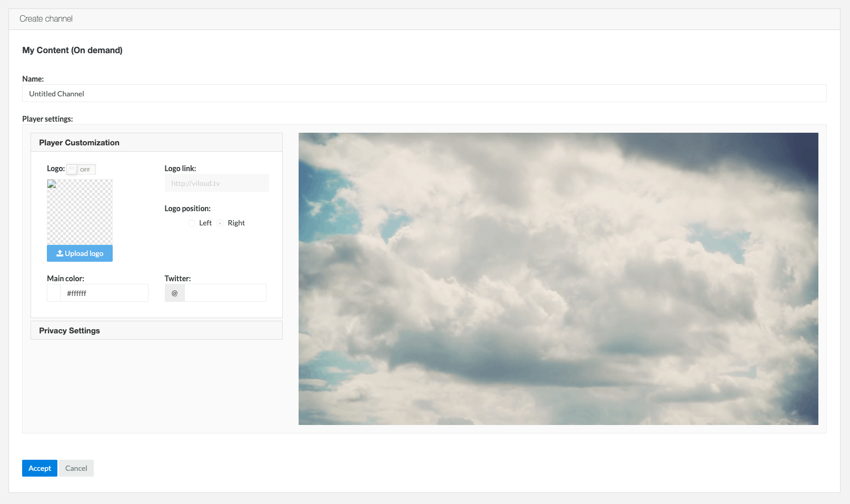Focus the channel Name input field

point(424,93)
